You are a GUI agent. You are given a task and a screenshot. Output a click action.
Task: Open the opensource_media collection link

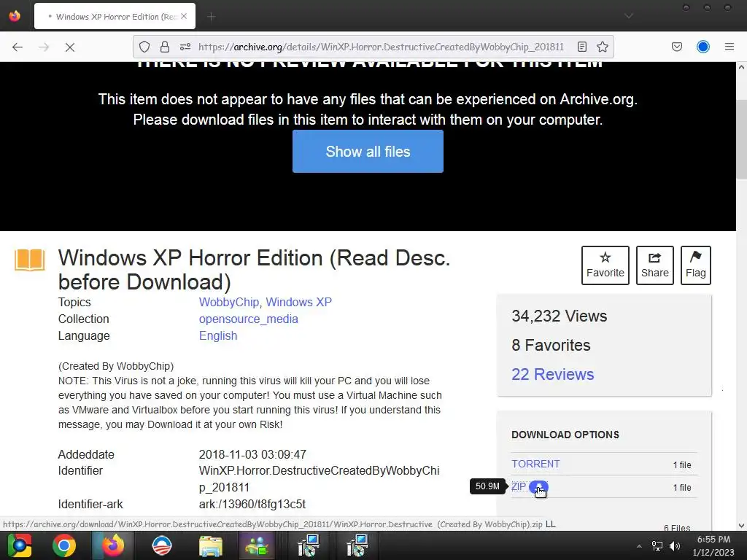point(248,319)
